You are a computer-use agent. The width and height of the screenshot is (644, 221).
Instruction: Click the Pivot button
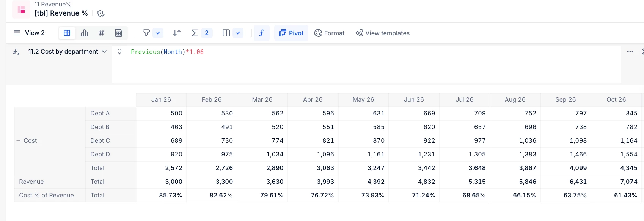291,33
